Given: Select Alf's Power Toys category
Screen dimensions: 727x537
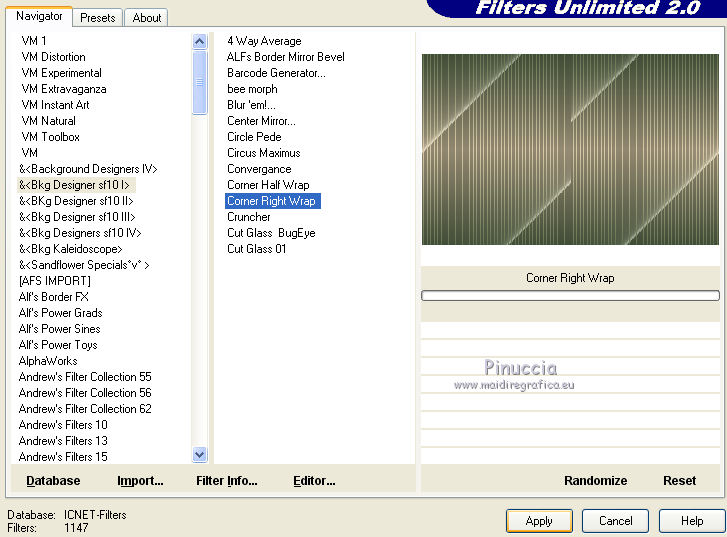Looking at the screenshot, I should tap(58, 345).
